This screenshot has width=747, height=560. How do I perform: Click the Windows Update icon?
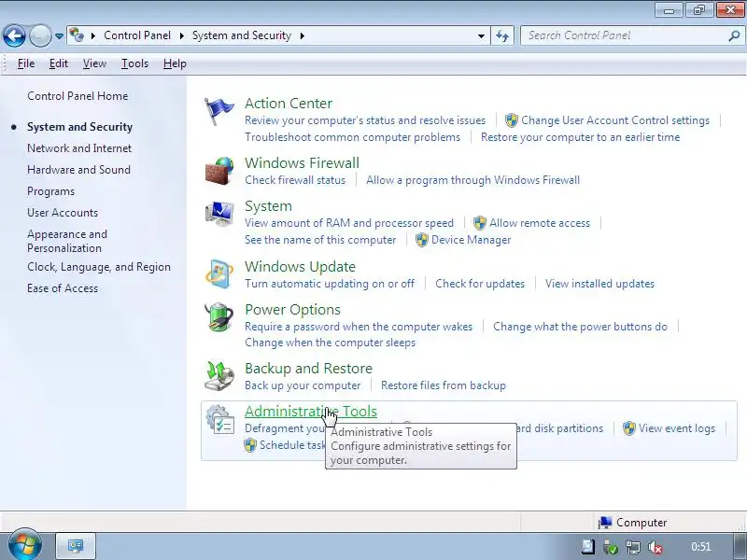(219, 273)
